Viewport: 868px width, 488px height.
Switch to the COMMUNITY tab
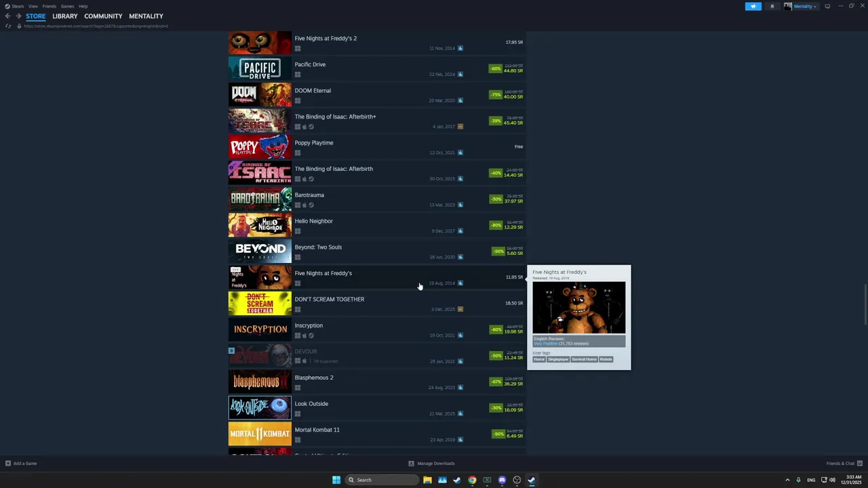coord(103,16)
